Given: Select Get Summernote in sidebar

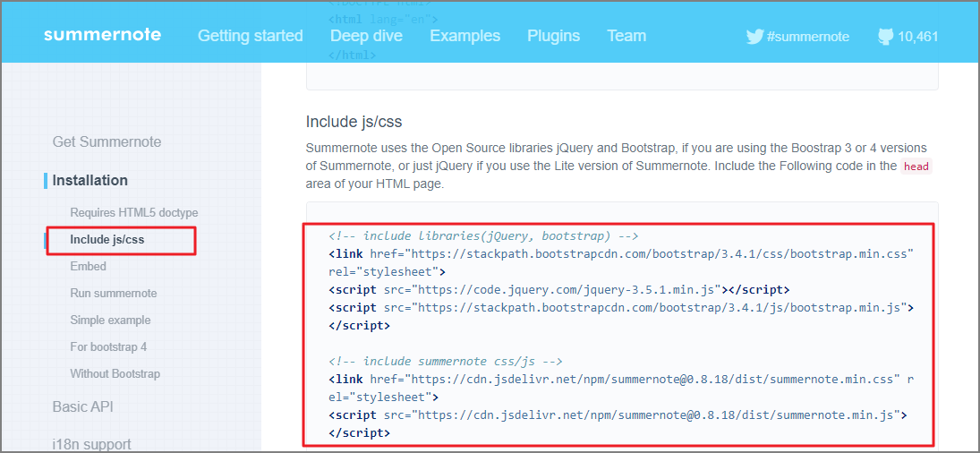Looking at the screenshot, I should coord(107,141).
